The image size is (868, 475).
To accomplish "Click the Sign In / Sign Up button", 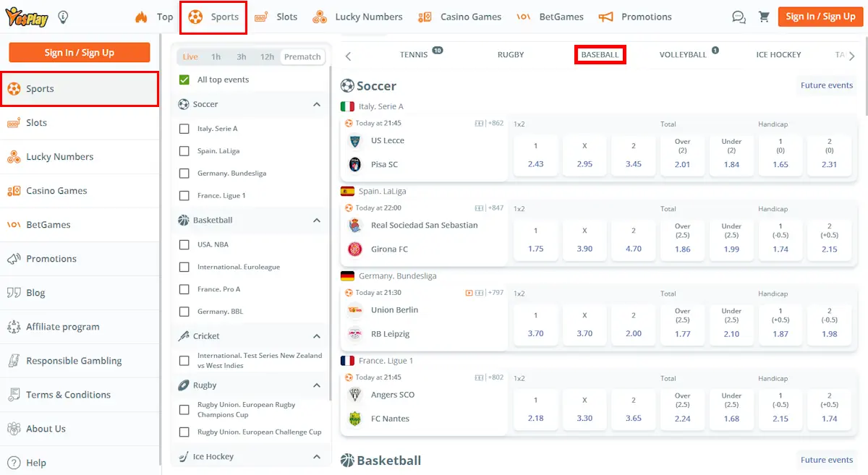I will [x=820, y=16].
